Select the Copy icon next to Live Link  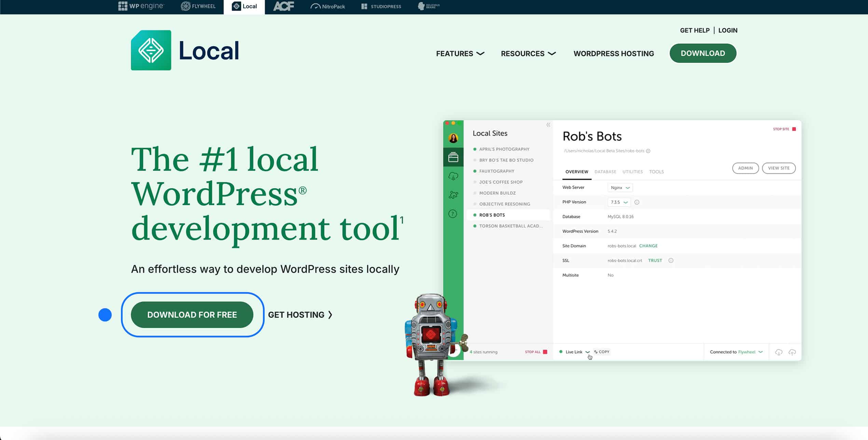click(601, 351)
